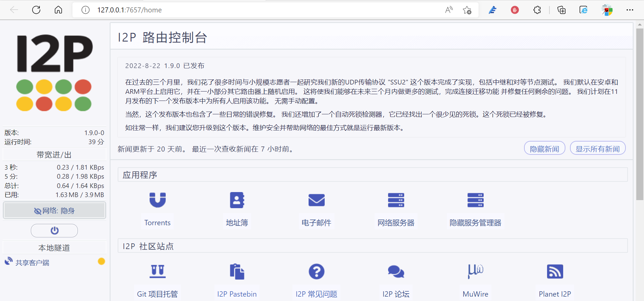Open the I2P FAQ question mark icon
644x301 pixels.
pos(316,272)
